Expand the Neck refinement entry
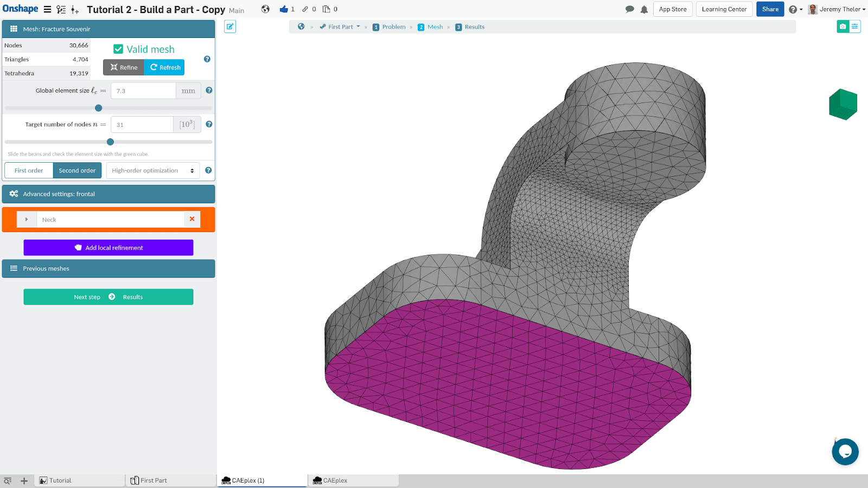The height and width of the screenshot is (488, 868). [27, 220]
